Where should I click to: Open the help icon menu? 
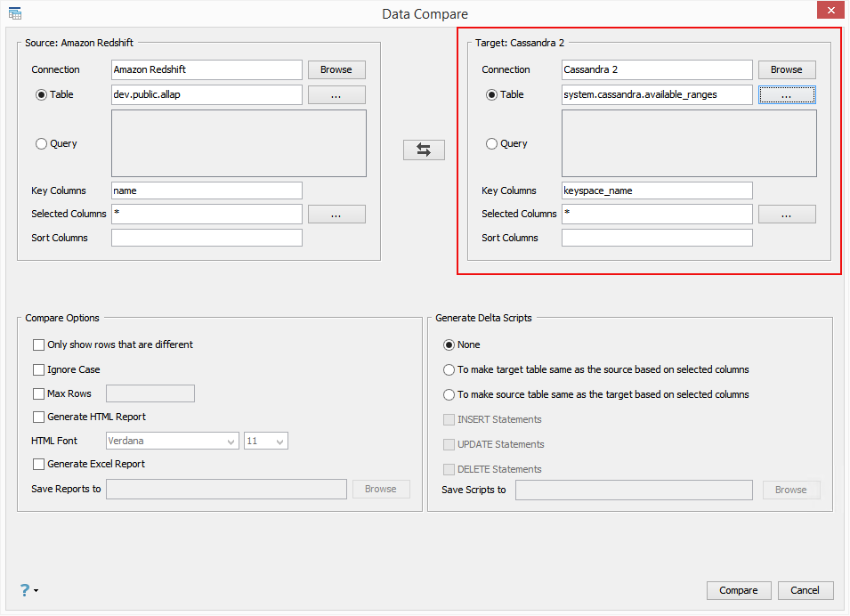click(25, 589)
